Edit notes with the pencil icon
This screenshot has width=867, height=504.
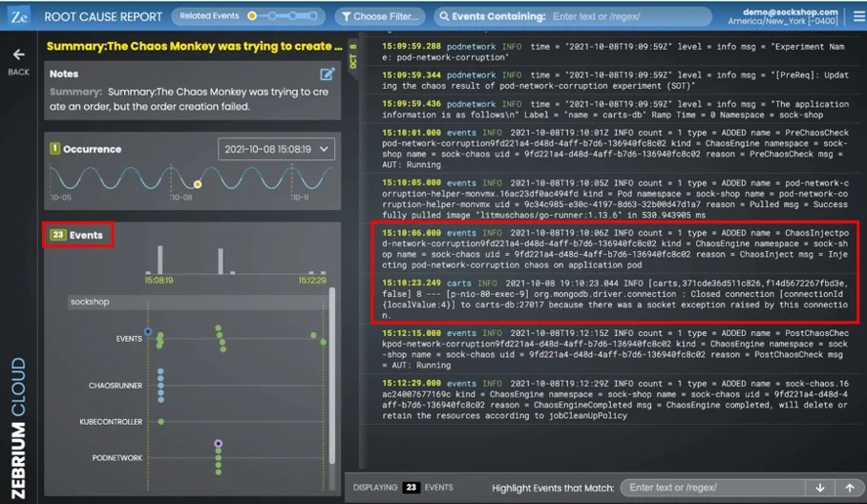[x=328, y=74]
